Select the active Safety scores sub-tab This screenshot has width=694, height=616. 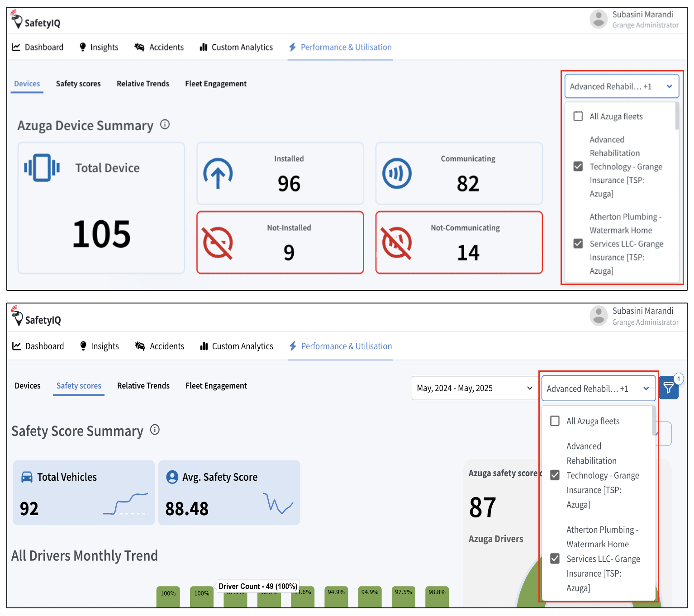79,386
